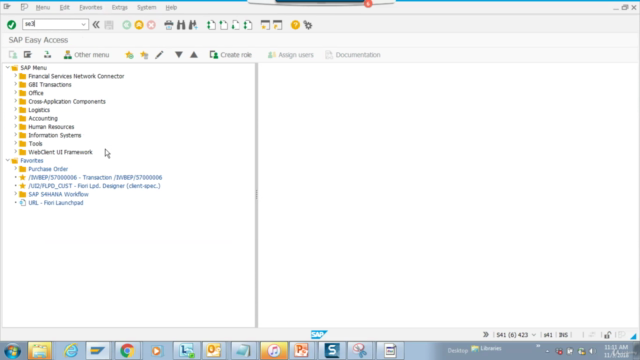Click the Find Next binoculars icon
Viewport: 640px width, 360px height.
click(193, 25)
